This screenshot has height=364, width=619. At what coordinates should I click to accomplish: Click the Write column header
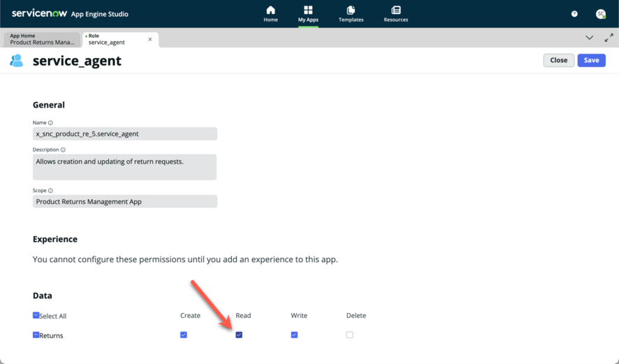pyautogui.click(x=299, y=315)
